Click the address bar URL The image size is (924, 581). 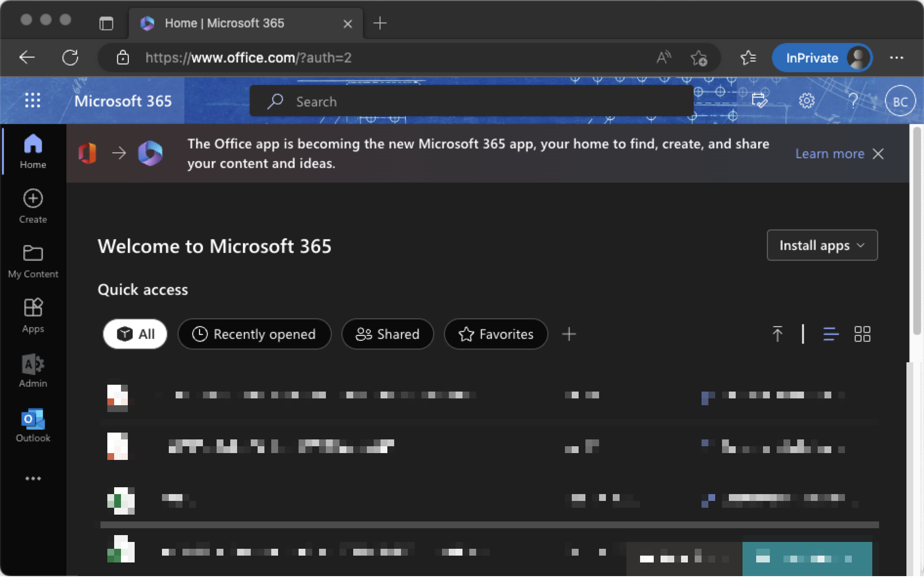pyautogui.click(x=248, y=58)
